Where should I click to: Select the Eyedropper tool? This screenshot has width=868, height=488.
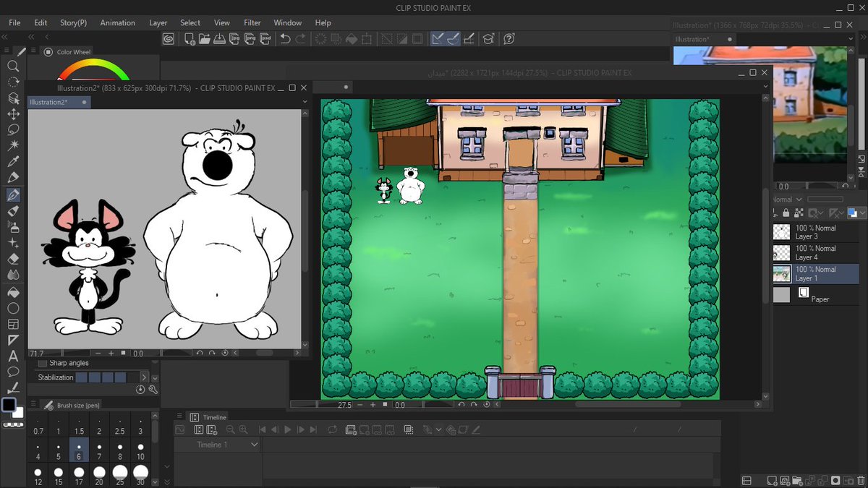(x=13, y=162)
